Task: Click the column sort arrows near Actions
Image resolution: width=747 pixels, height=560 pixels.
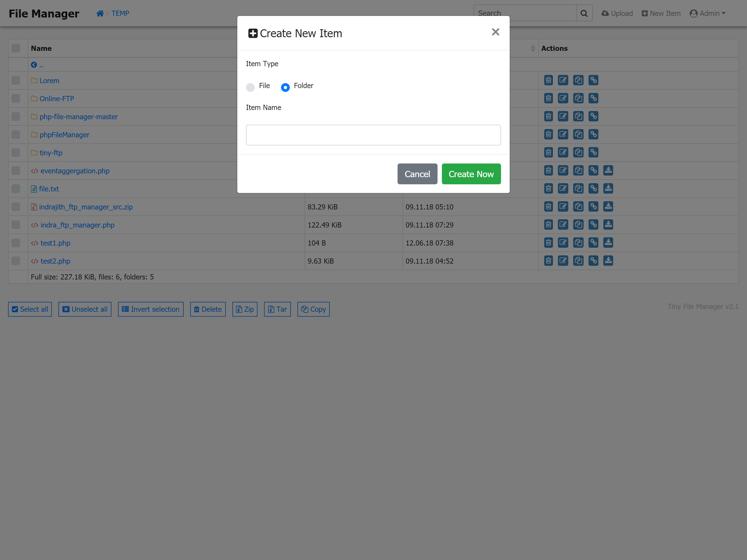Action: 533,48
